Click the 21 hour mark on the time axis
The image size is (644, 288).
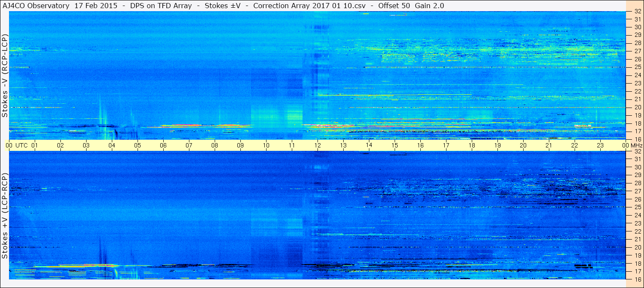[x=549, y=145]
